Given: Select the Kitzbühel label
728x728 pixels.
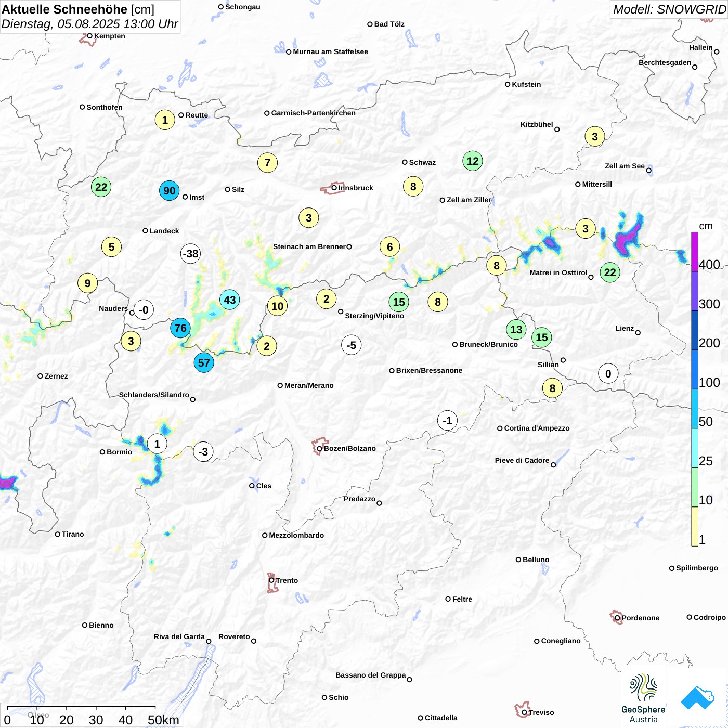Looking at the screenshot, I should click(x=537, y=124).
